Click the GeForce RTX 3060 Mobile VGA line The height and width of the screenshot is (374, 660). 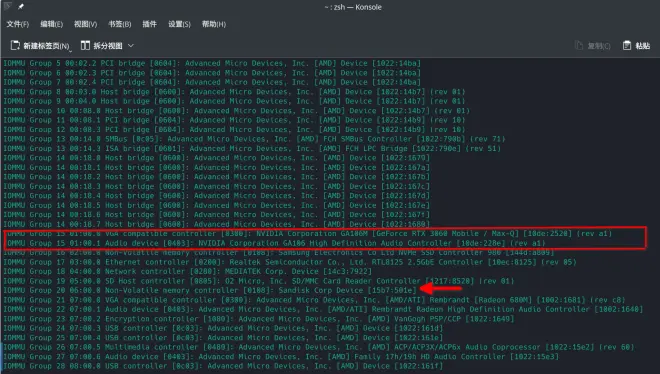(309, 233)
